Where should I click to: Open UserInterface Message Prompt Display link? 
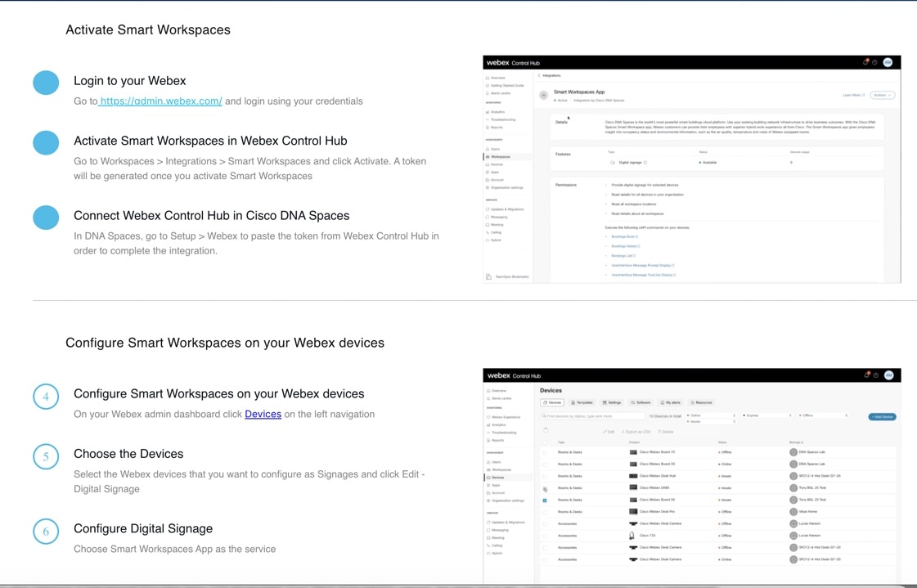point(643,265)
